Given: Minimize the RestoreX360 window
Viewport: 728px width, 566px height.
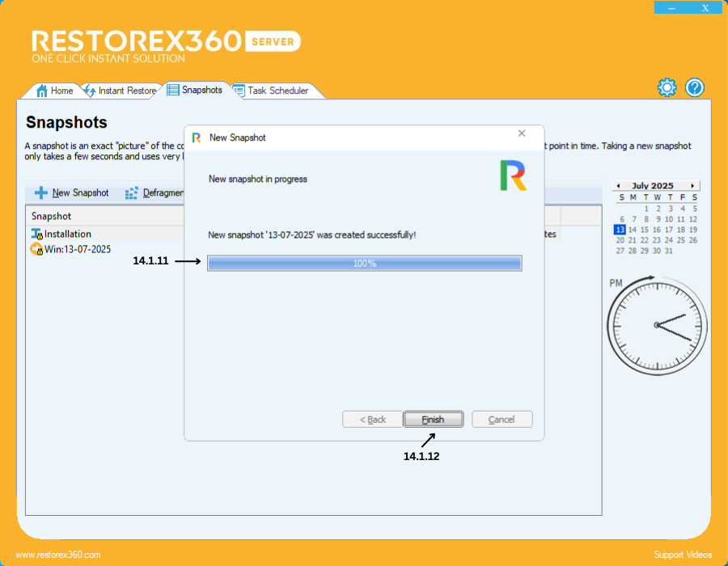Looking at the screenshot, I should point(672,8).
